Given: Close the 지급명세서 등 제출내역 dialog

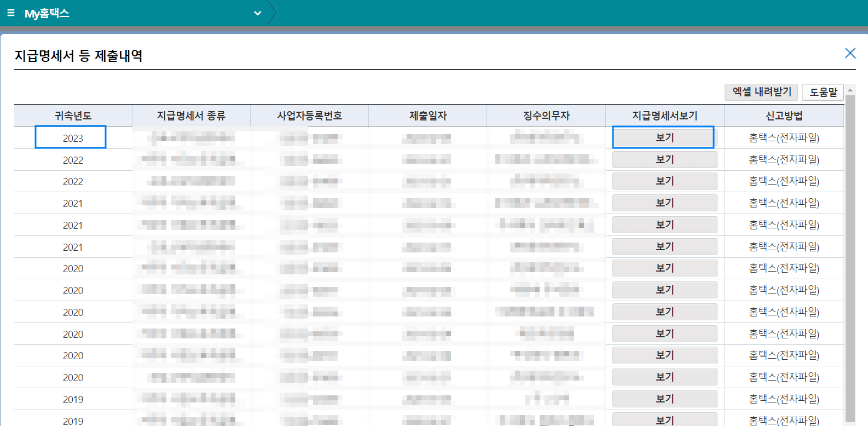Looking at the screenshot, I should point(850,53).
